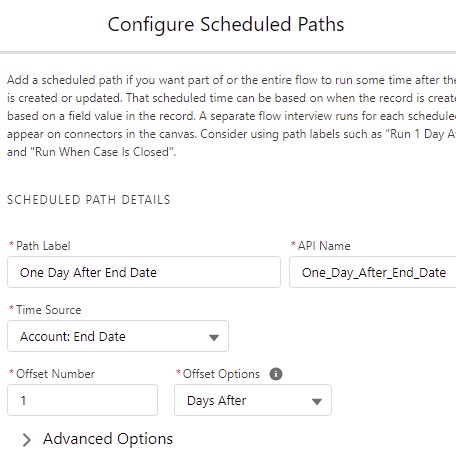Viewport: 456px width, 470px height.
Task: Click the info icon beside Offset Options
Action: coord(276,374)
